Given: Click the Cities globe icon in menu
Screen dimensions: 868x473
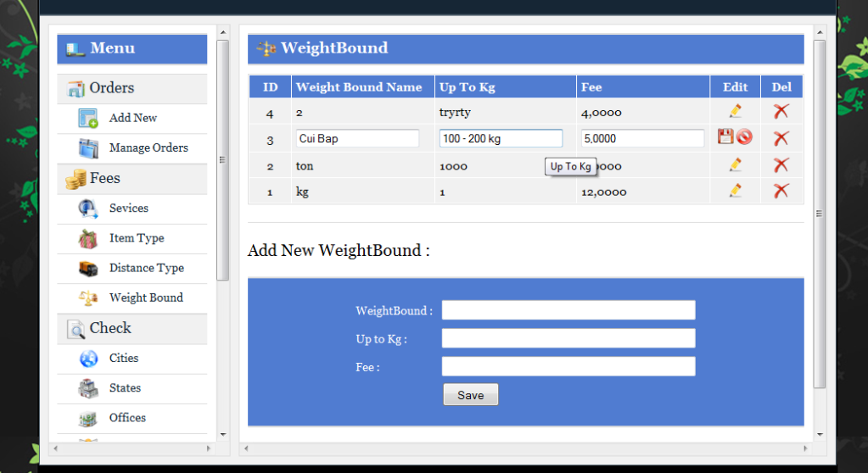Looking at the screenshot, I should [x=88, y=359].
